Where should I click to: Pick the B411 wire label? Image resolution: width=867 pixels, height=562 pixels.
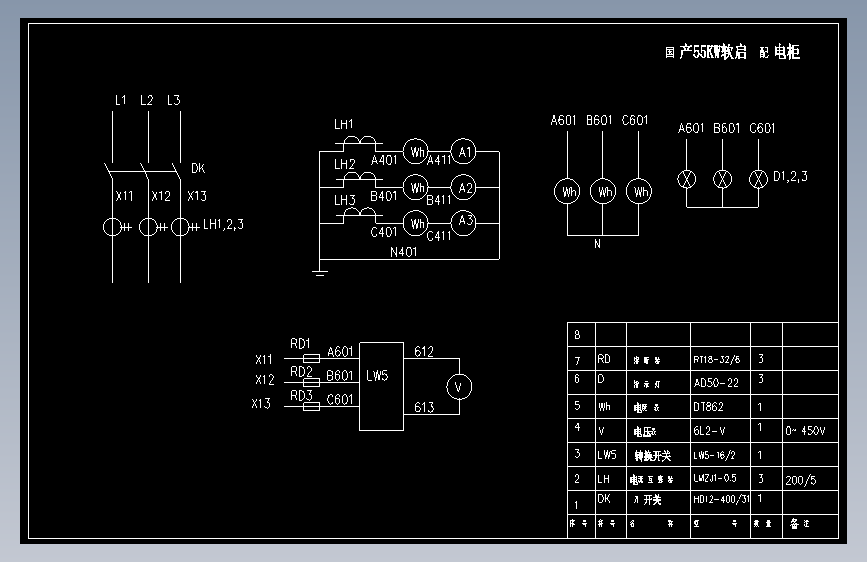[439, 200]
